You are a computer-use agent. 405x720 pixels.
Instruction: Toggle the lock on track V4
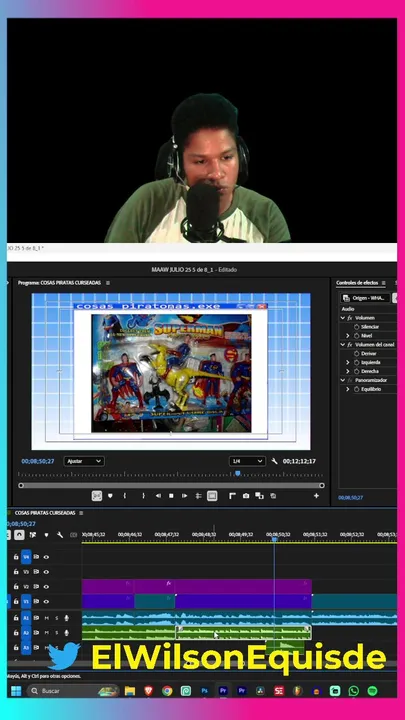click(16, 557)
